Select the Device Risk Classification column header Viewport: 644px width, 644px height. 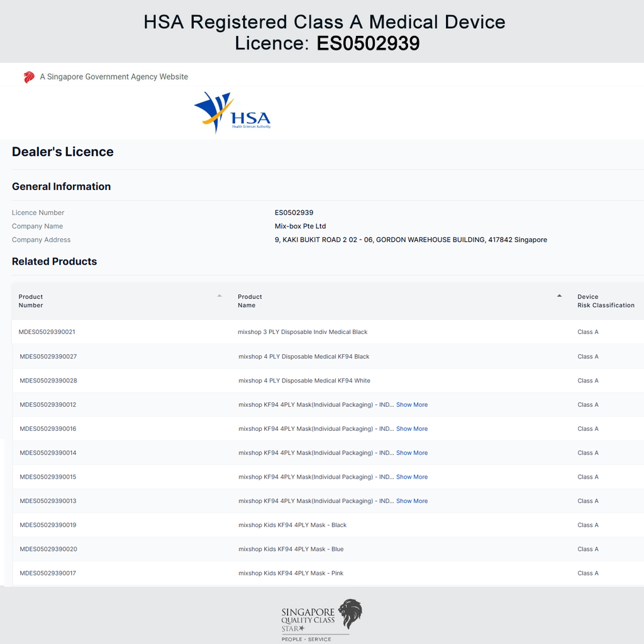point(605,301)
